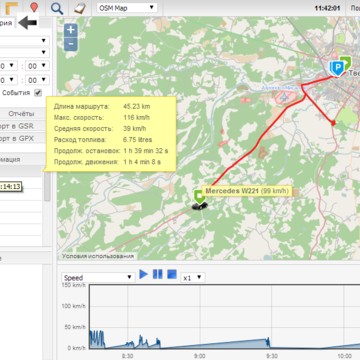Click the blue parking marker on map
360x360 pixels.
point(337,68)
